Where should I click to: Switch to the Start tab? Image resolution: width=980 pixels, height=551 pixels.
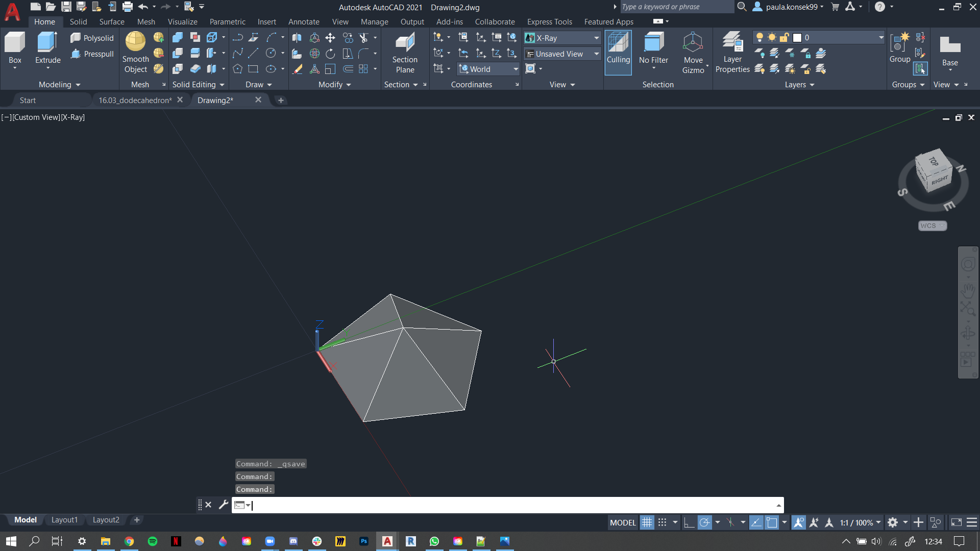pos(28,100)
